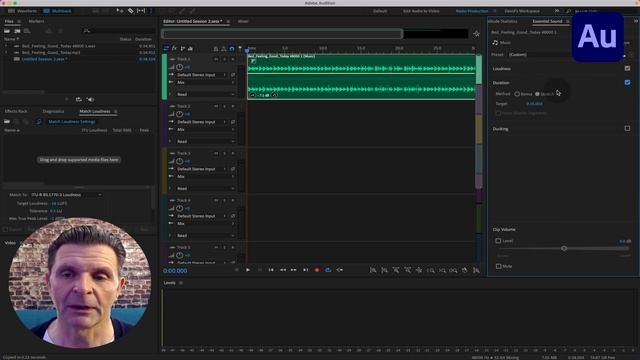Screen dimensions: 640x360
Task: Select the Default workspace
Action: [x=380, y=11]
